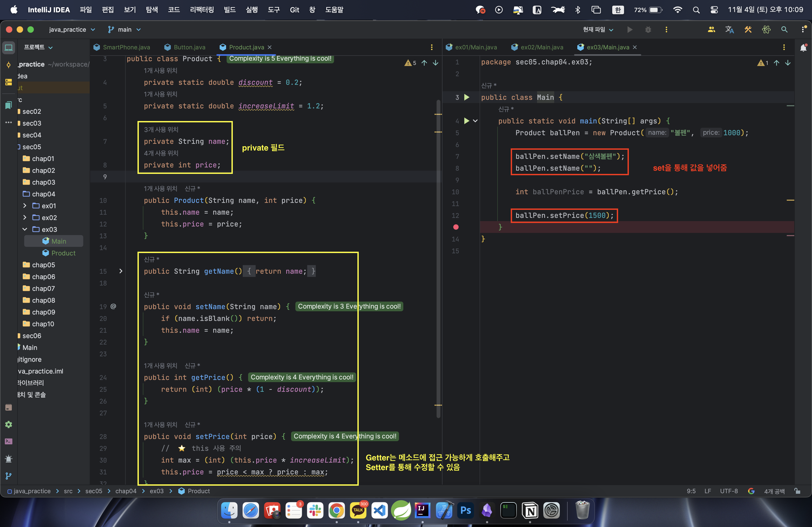This screenshot has width=812, height=527.
Task: Open the Notifications bell icon
Action: tap(803, 47)
